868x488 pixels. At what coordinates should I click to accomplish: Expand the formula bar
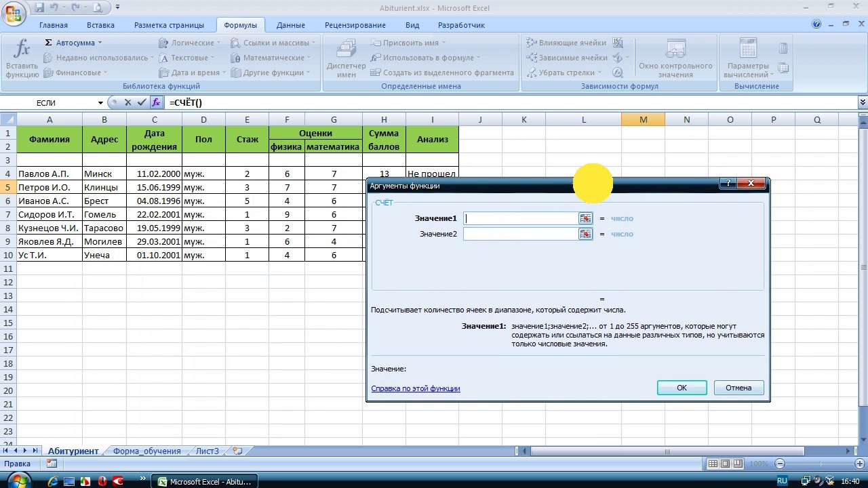click(x=863, y=102)
